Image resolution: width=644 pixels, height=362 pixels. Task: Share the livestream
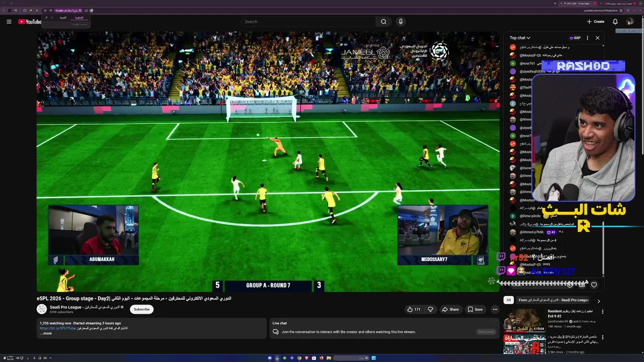pos(450,309)
